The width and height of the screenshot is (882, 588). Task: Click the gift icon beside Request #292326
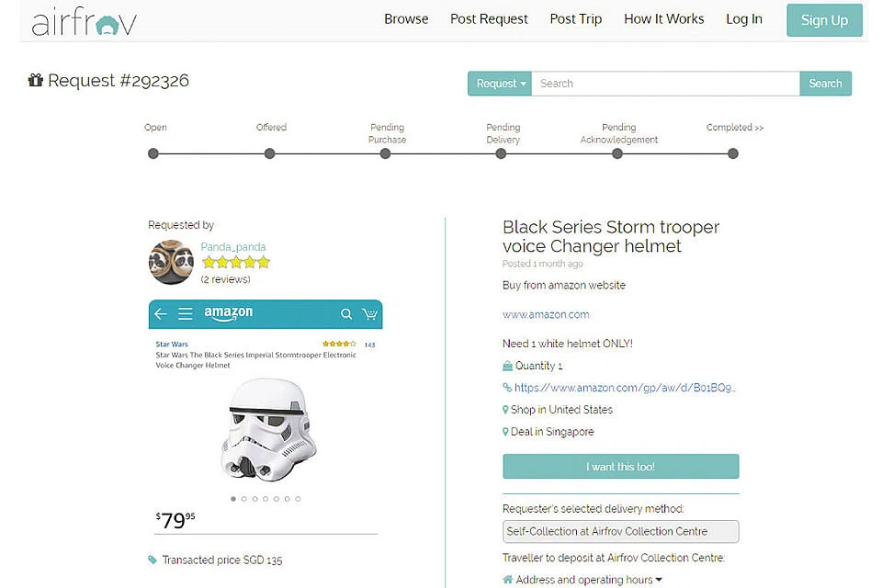point(36,81)
